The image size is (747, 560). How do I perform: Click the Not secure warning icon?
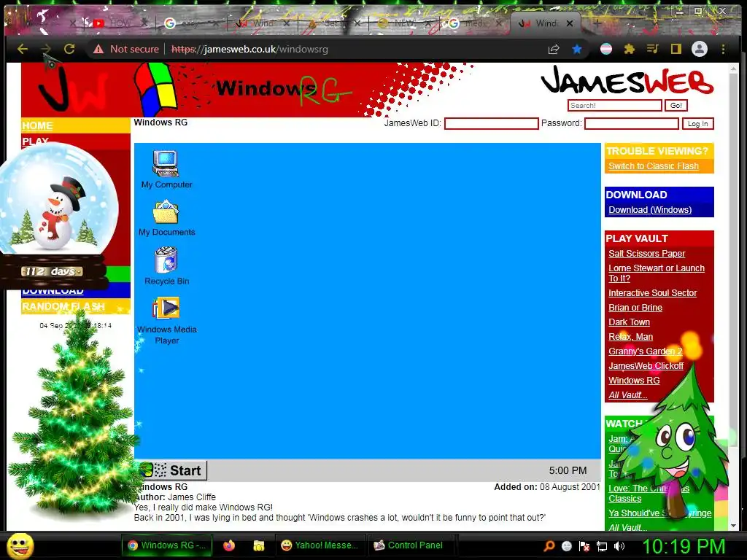98,49
